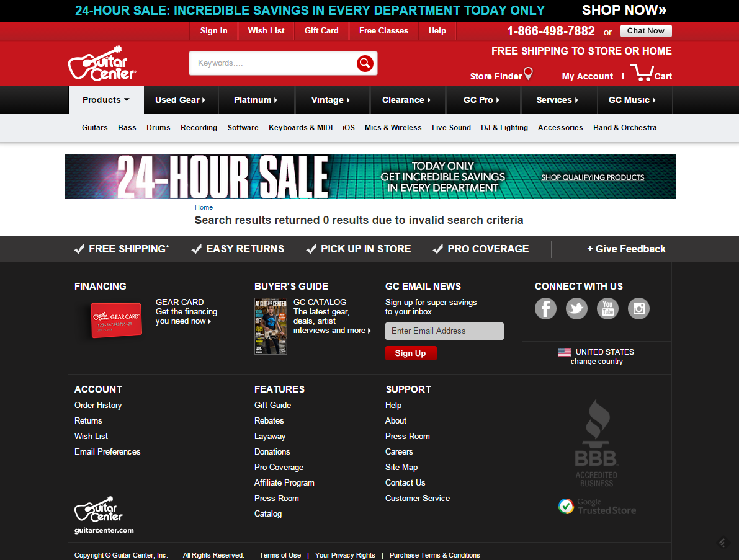The image size is (739, 560).
Task: Click the Google Trusted Store badge
Action: (597, 506)
